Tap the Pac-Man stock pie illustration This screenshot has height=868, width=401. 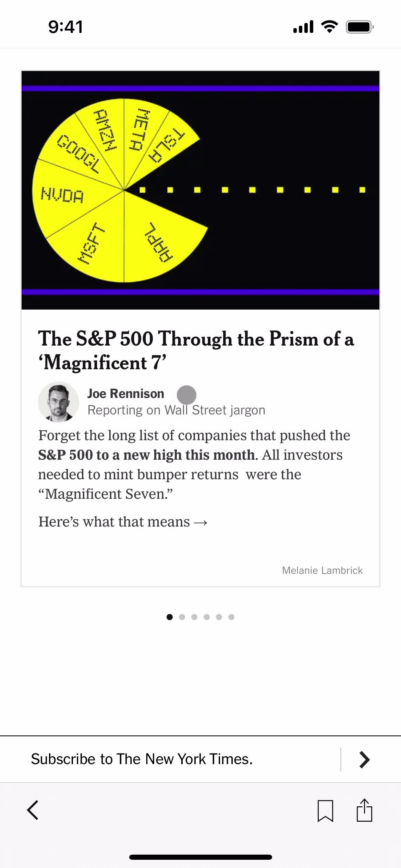pos(200,190)
